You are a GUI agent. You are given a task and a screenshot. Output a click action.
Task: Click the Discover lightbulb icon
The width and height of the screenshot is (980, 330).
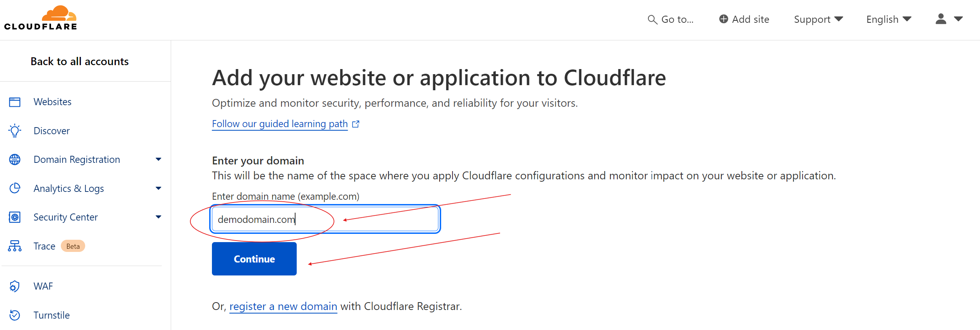coord(15,131)
